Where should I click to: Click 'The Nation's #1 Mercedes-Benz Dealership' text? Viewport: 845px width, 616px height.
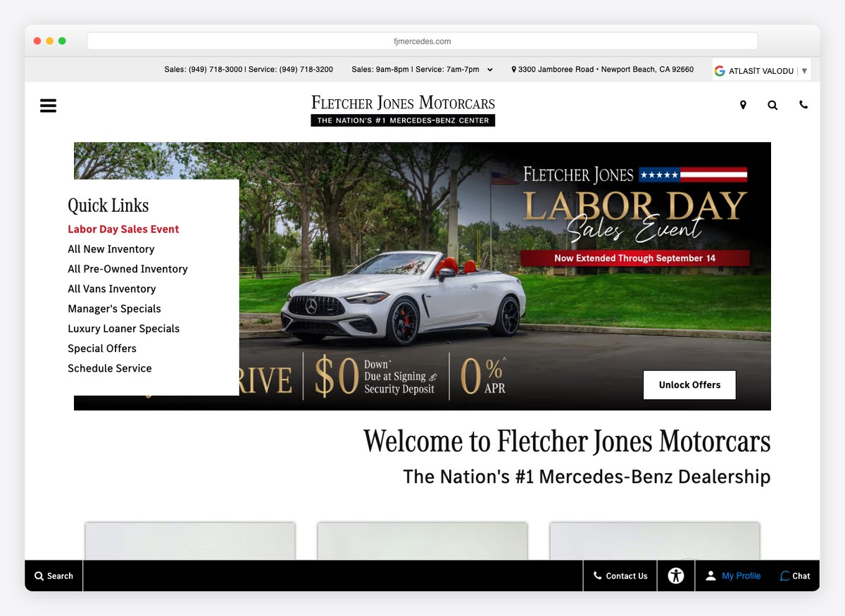(587, 477)
